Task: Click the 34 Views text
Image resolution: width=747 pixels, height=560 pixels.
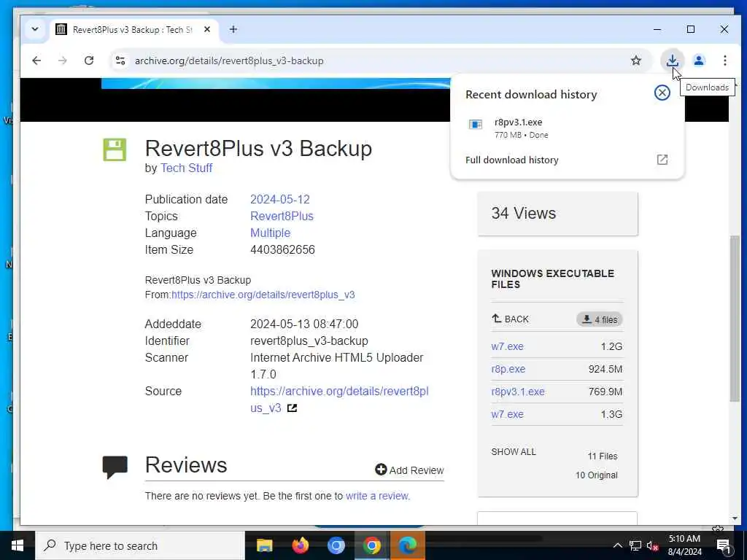Action: coord(524,214)
